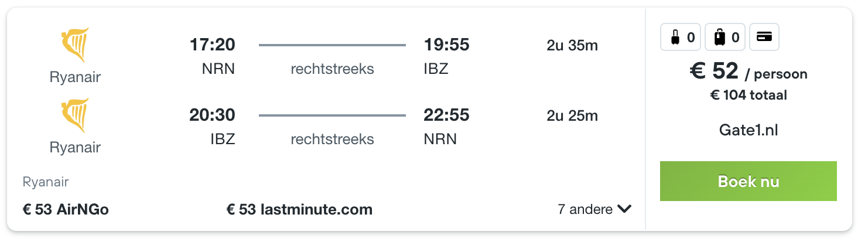Image resolution: width=868 pixels, height=245 pixels.
Task: Open the € 53 AirNGo offer
Action: 66,209
